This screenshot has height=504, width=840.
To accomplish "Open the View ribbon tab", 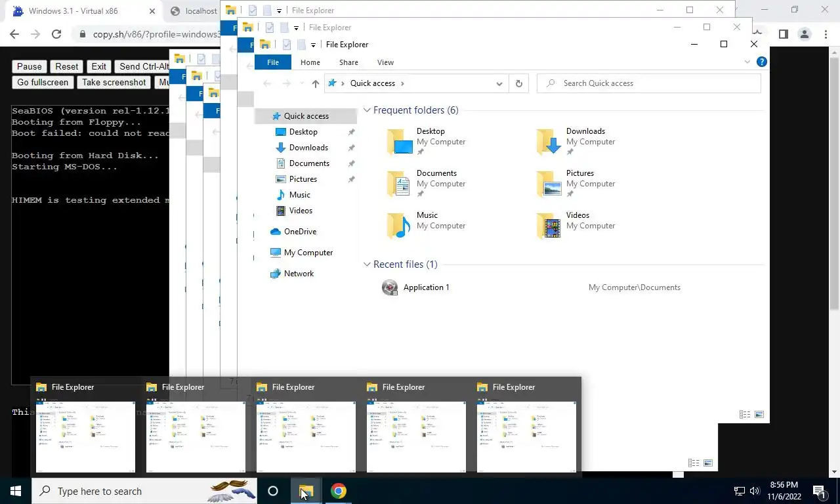I will tap(385, 62).
